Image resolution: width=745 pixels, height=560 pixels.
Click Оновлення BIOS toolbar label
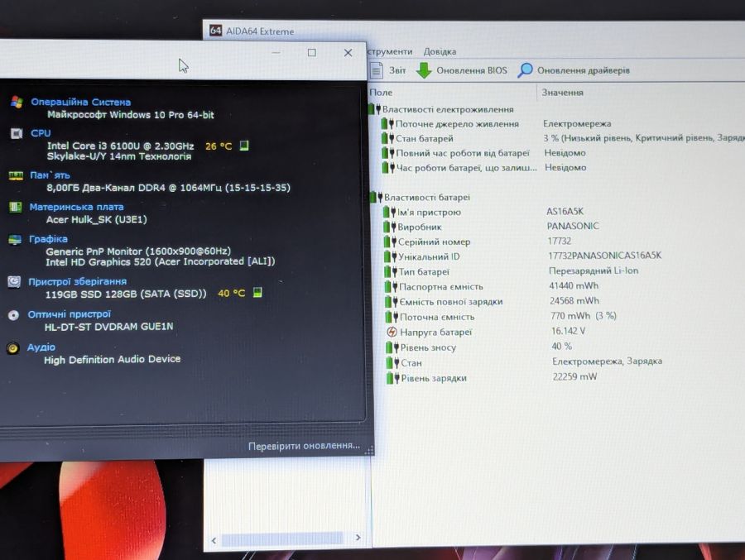click(471, 70)
